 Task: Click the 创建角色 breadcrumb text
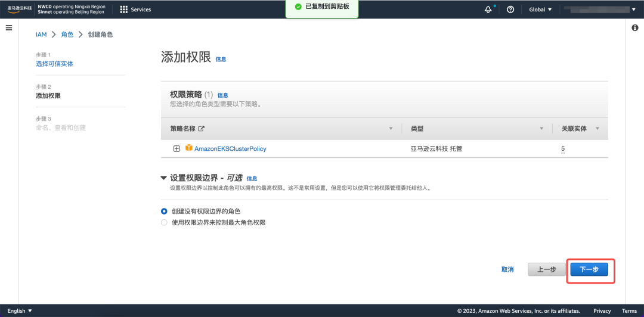point(100,35)
